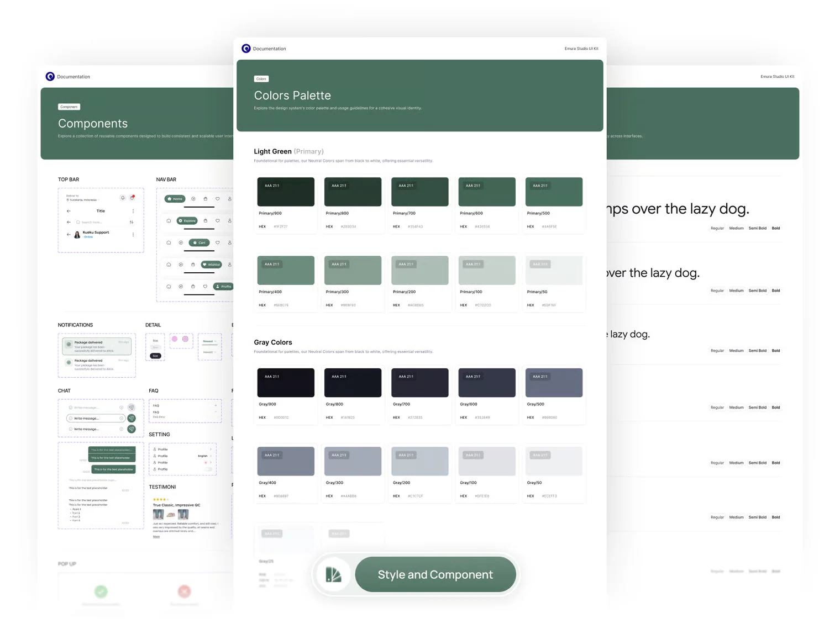
Task: Click the home icon in the Explore nav bar row
Action: coord(169,221)
